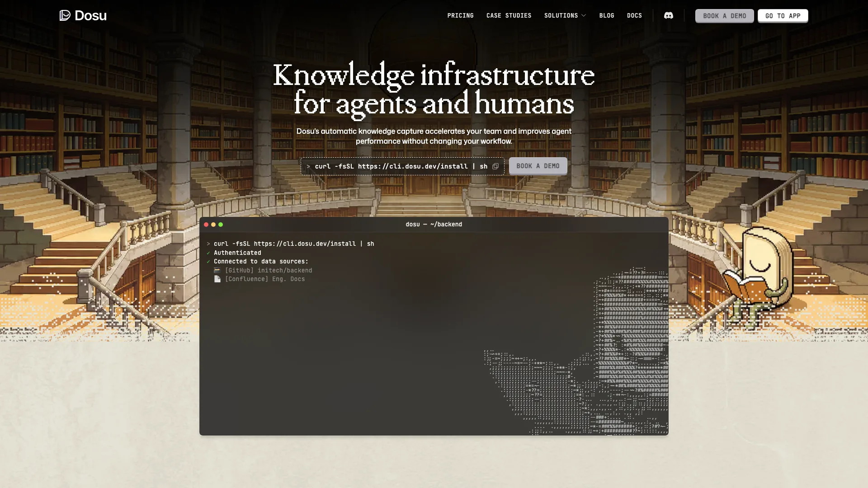Screen dimensions: 868x488
Task: Open the Discord community icon
Action: (668, 16)
